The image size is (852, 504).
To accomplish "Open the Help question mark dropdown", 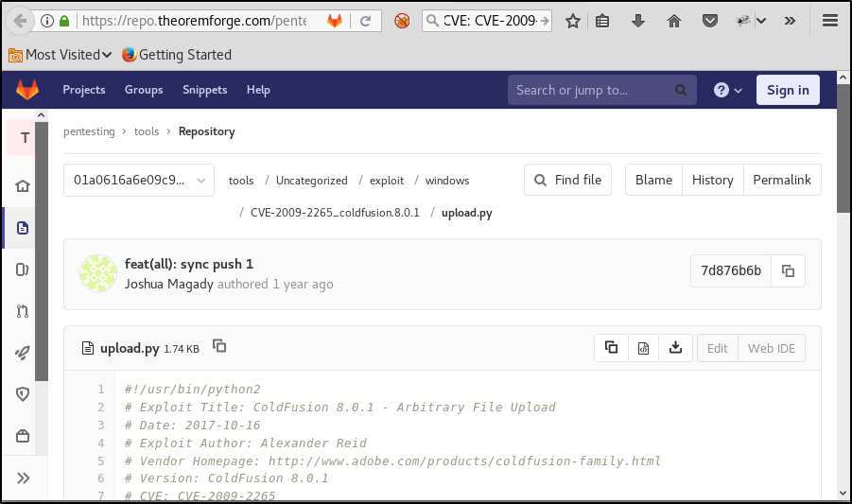I will (x=727, y=90).
